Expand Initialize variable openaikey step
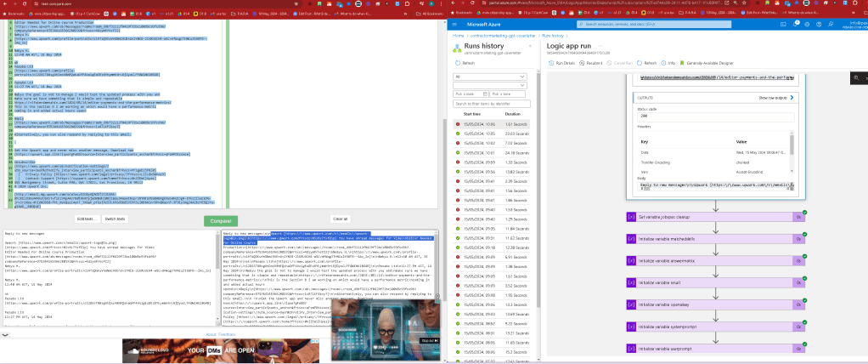This screenshot has width=868, height=364. click(716, 304)
